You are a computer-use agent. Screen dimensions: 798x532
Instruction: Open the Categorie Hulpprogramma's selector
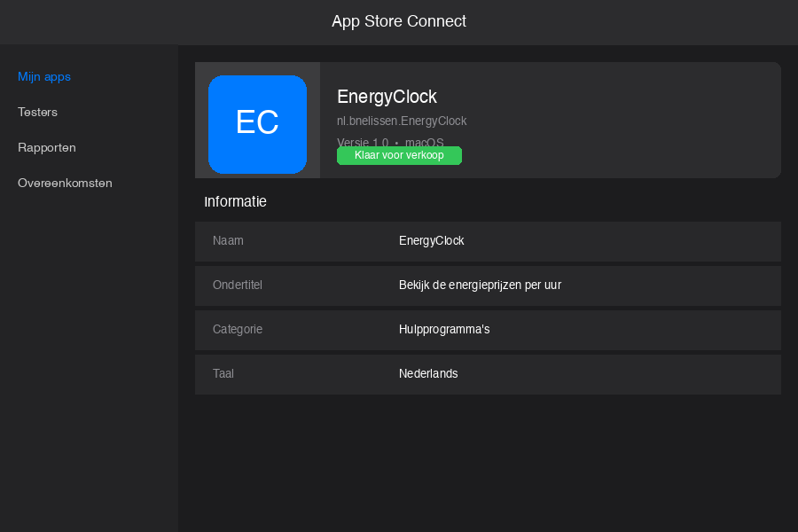click(x=444, y=329)
